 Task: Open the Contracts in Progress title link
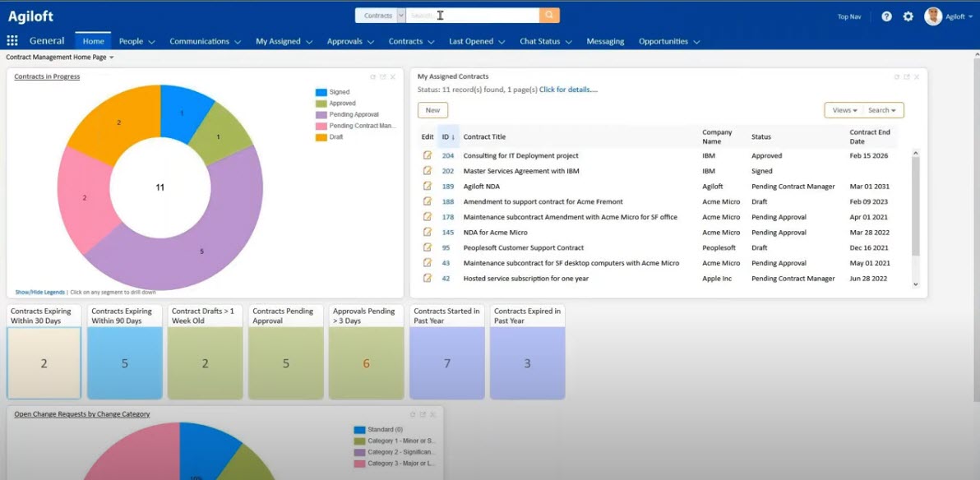click(x=47, y=76)
